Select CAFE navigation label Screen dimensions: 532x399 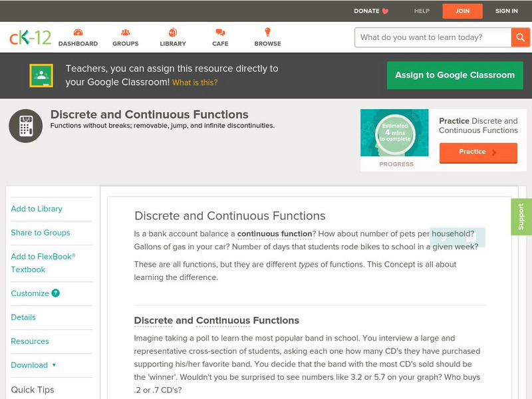(x=220, y=44)
